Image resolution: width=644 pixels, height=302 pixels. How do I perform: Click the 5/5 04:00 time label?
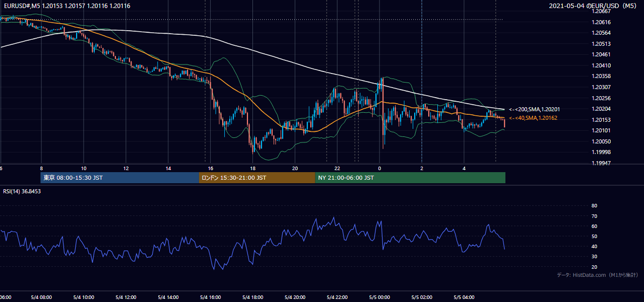pyautogui.click(x=464, y=297)
